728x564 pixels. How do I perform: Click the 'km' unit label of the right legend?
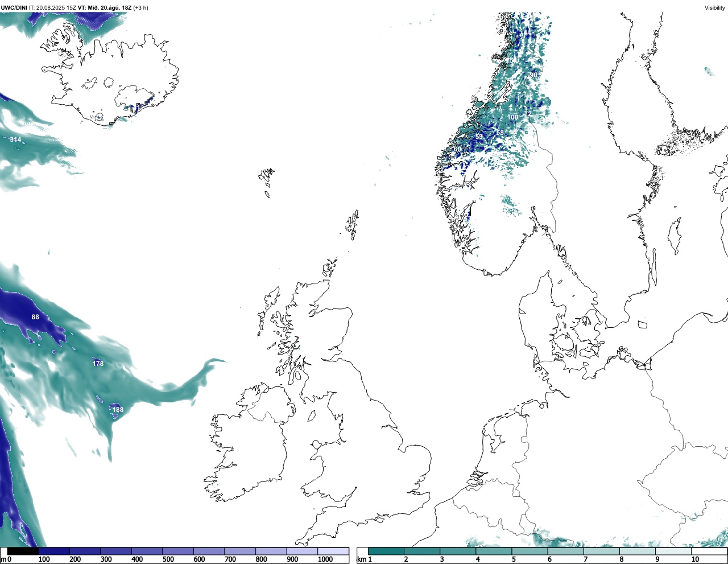point(361,559)
